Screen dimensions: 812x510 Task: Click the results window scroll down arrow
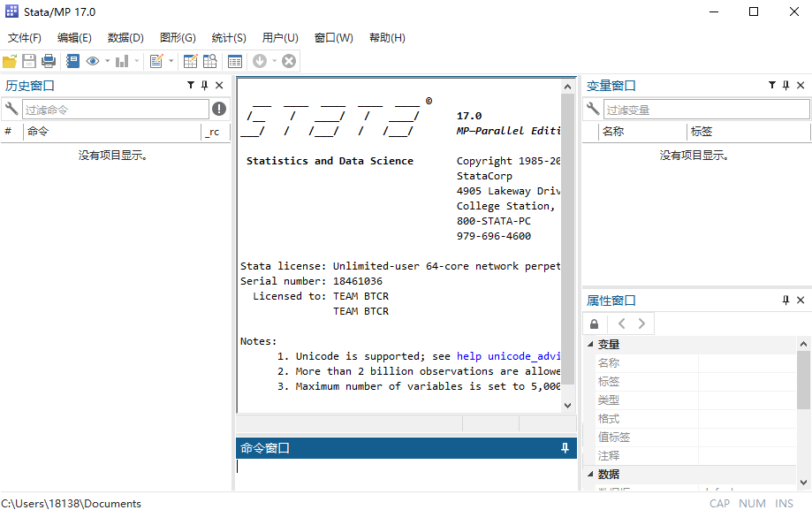point(567,406)
